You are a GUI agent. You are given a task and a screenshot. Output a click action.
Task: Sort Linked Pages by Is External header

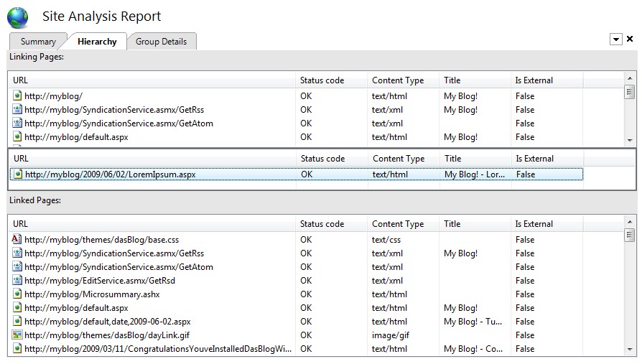tap(547, 224)
